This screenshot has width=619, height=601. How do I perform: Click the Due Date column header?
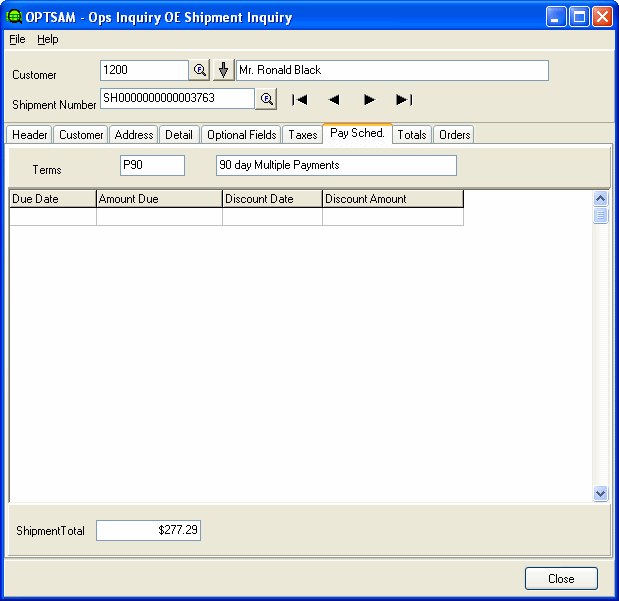click(x=52, y=199)
